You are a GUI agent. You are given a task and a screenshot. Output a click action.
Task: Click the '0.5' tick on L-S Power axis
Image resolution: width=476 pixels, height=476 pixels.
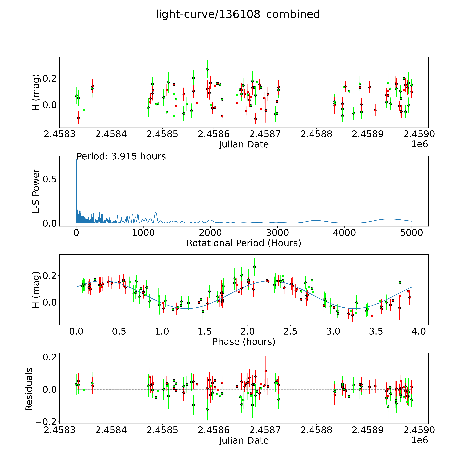click(50, 179)
